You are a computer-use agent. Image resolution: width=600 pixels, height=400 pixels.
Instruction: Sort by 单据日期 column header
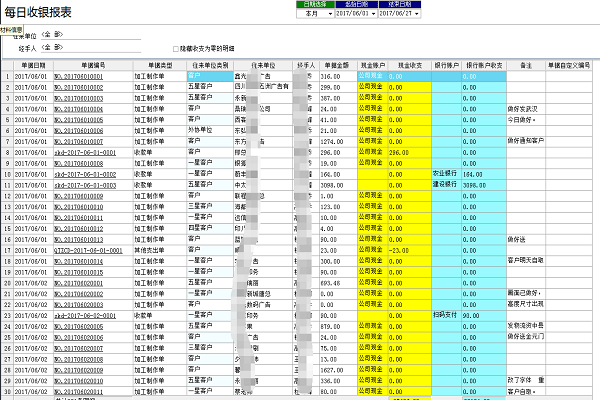tap(31, 65)
